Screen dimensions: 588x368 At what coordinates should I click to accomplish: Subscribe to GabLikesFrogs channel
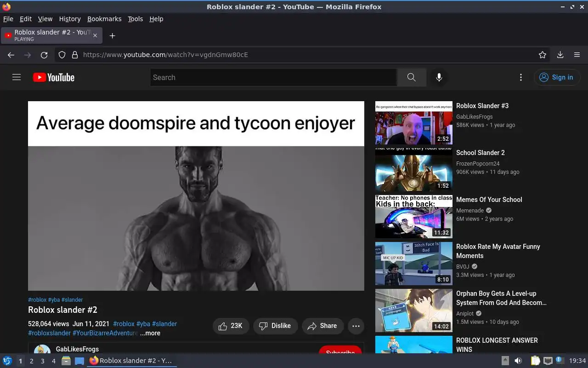(x=340, y=350)
